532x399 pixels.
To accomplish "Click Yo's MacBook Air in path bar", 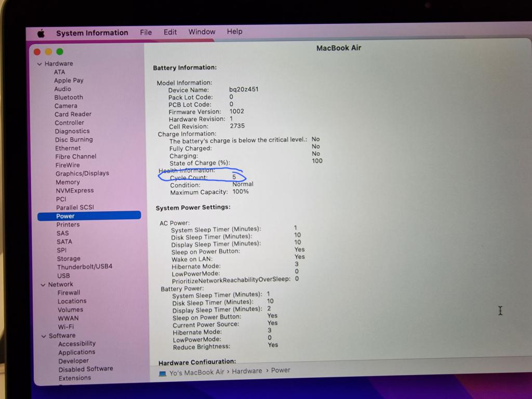I will coord(197,373).
